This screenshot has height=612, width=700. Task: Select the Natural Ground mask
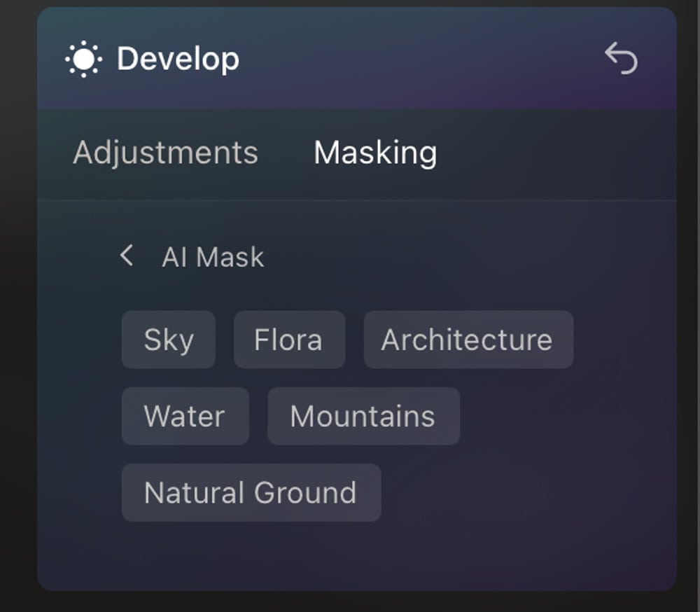click(251, 492)
